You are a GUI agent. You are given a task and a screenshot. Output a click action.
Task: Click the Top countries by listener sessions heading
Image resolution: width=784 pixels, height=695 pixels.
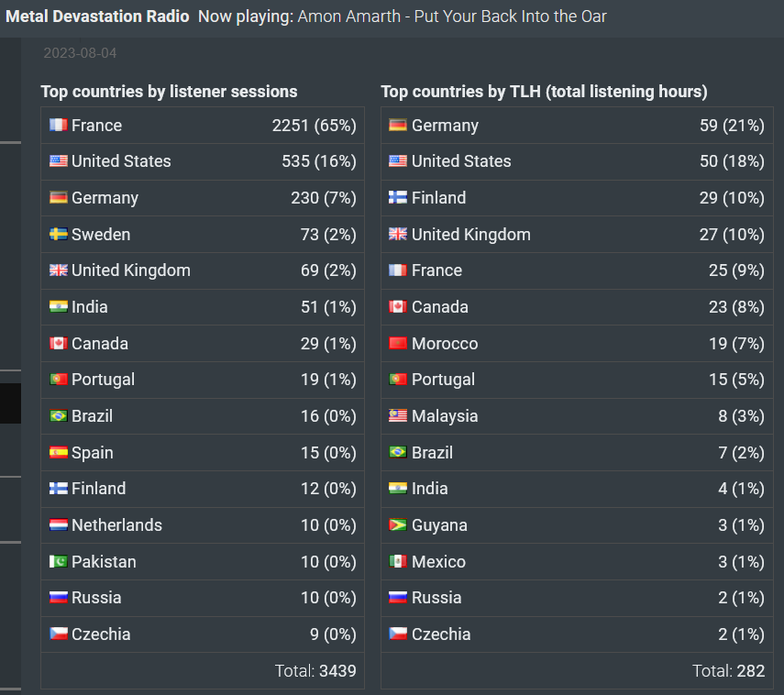pos(169,92)
